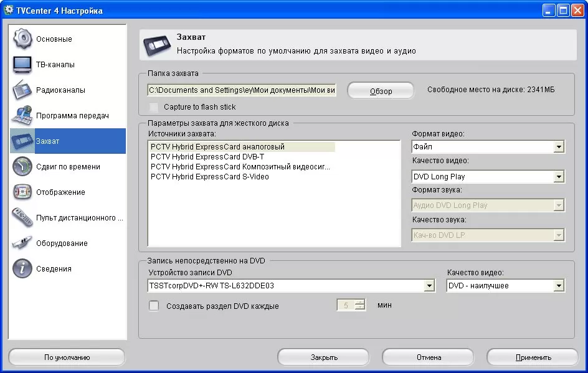Click the speaker icon for Основные settings
This screenshot has height=373, width=588.
[x=22, y=39]
